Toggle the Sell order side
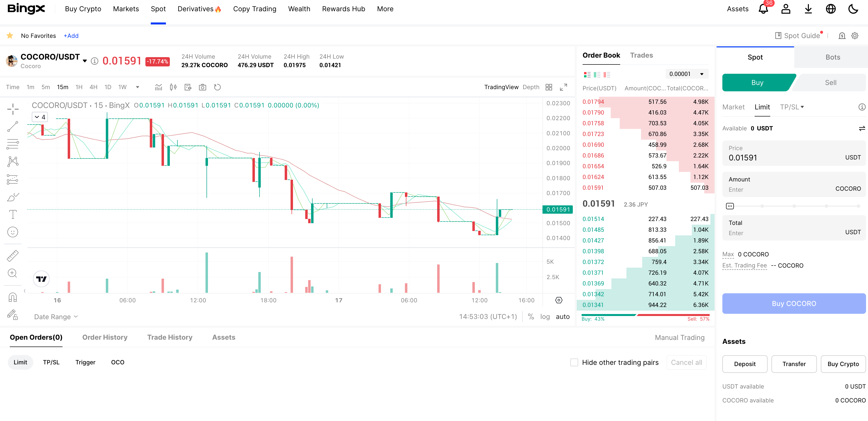Screen dimensions: 868x421 click(830, 83)
